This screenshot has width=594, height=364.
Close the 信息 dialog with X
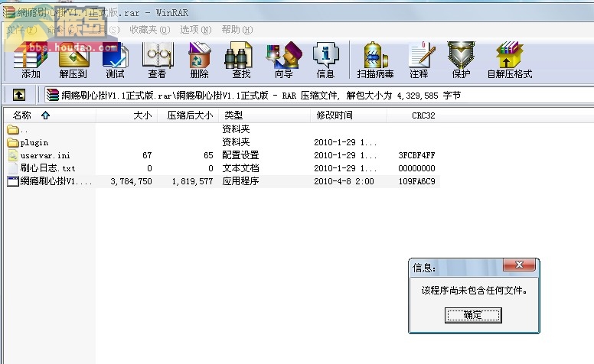520,265
